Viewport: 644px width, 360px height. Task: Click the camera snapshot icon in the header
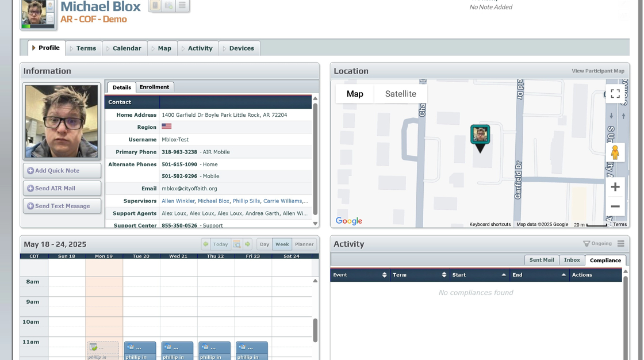[x=169, y=5]
